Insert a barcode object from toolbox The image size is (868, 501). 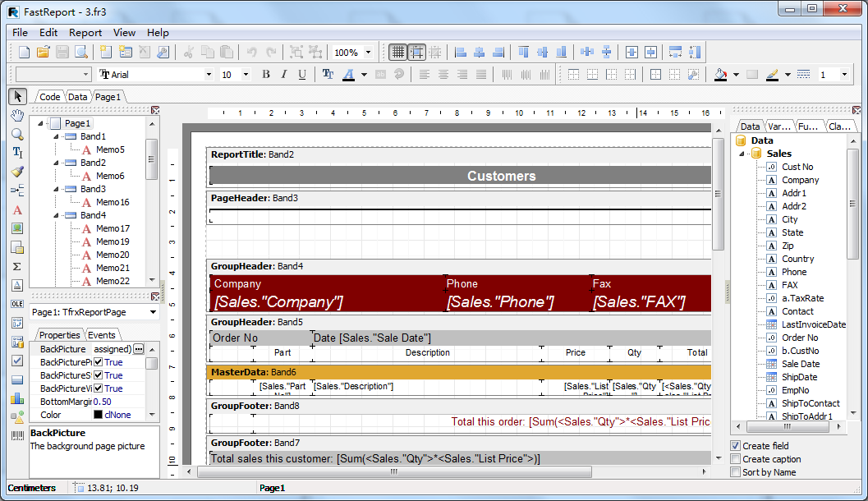(17, 435)
